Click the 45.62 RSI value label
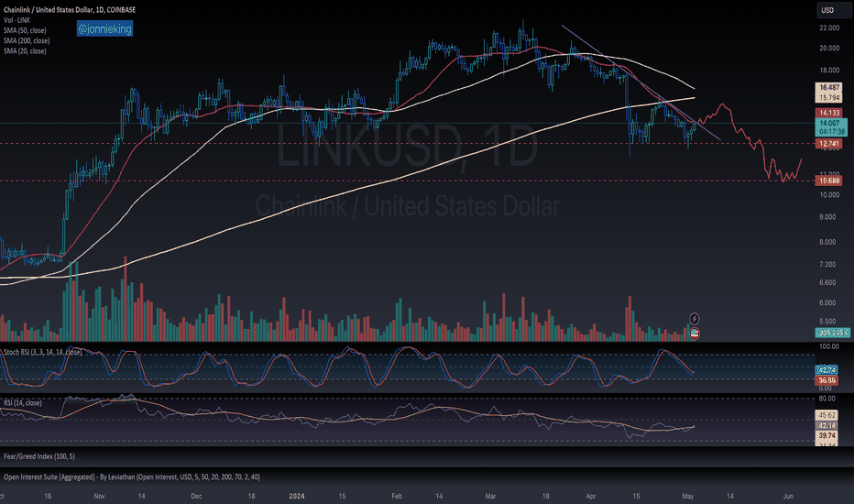 click(x=827, y=414)
